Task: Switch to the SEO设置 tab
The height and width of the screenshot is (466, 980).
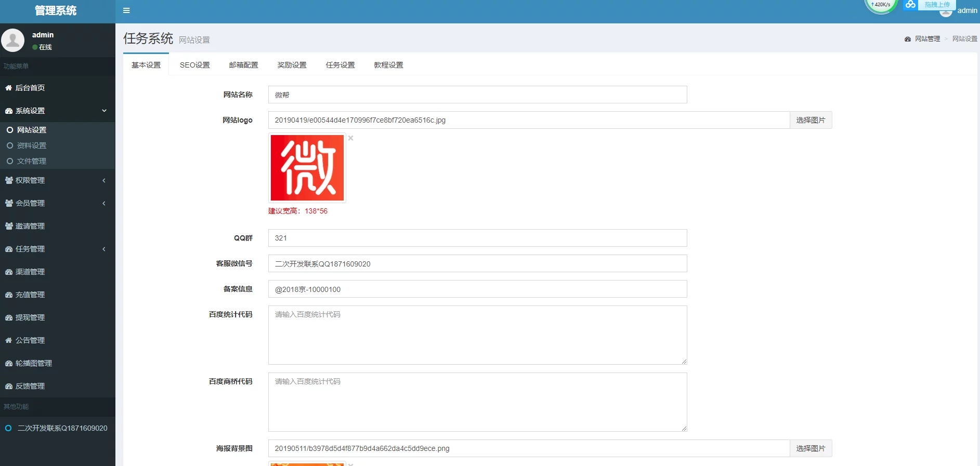Action: (194, 65)
